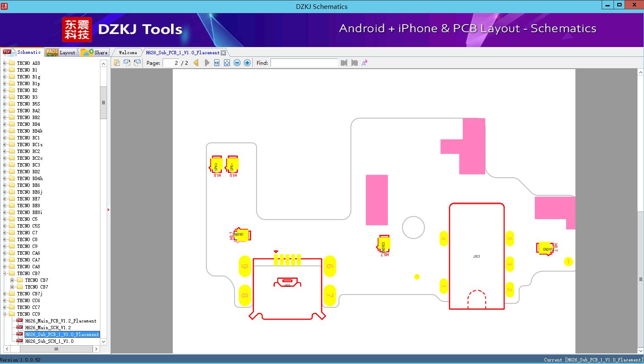The width and height of the screenshot is (644, 364).
Task: Go to the next page with right arrow
Action: [207, 63]
